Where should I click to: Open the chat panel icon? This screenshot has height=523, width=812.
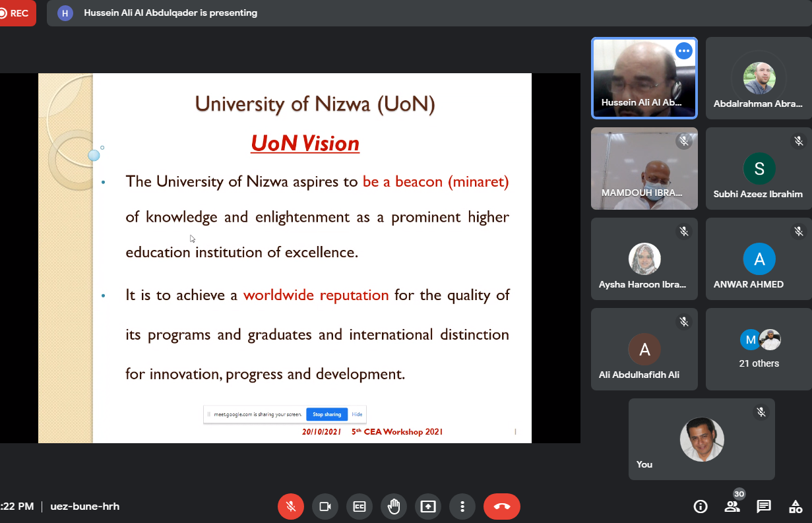(x=764, y=507)
